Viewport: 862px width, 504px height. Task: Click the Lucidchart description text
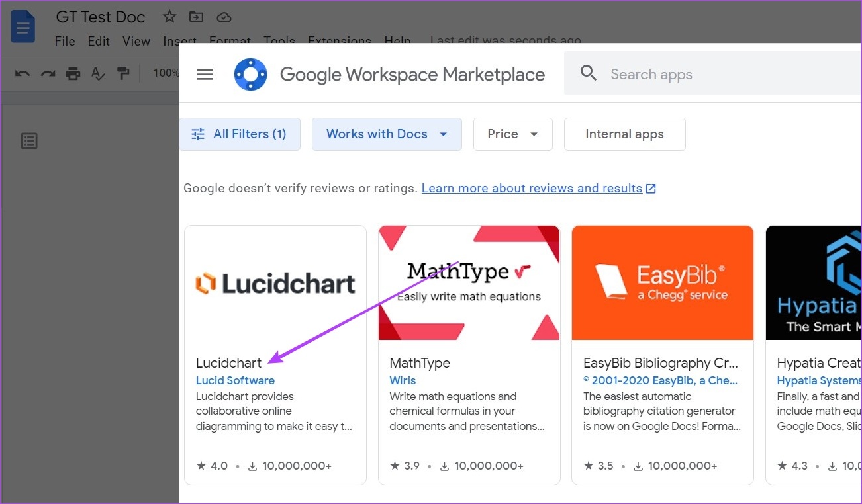pos(274,411)
